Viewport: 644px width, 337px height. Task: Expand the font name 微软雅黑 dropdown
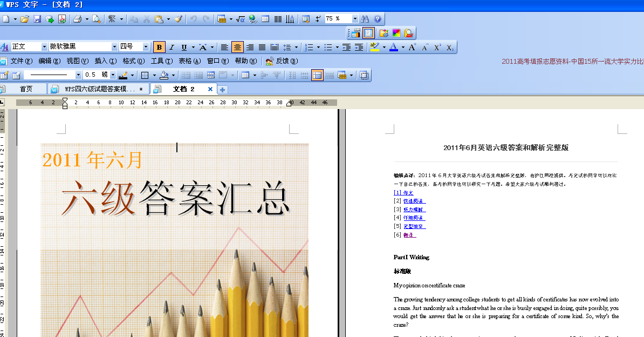[x=114, y=47]
